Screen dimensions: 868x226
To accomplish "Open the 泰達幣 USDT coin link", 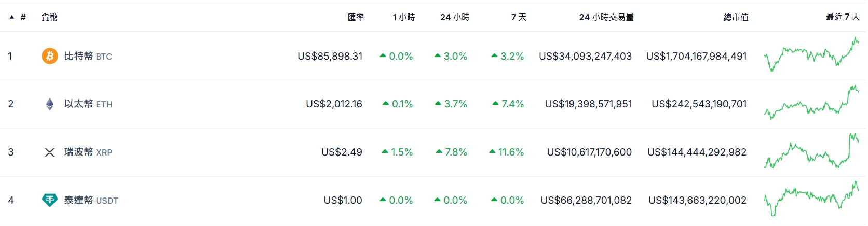I will coord(91,201).
